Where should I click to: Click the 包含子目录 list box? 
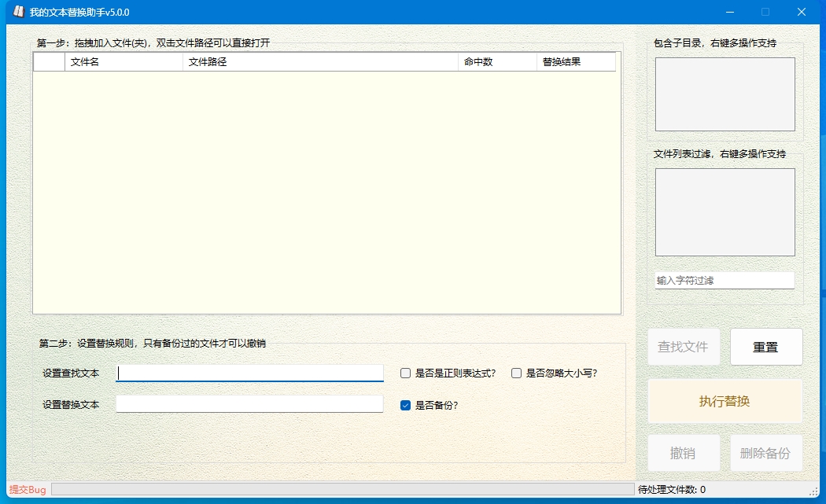tap(725, 94)
